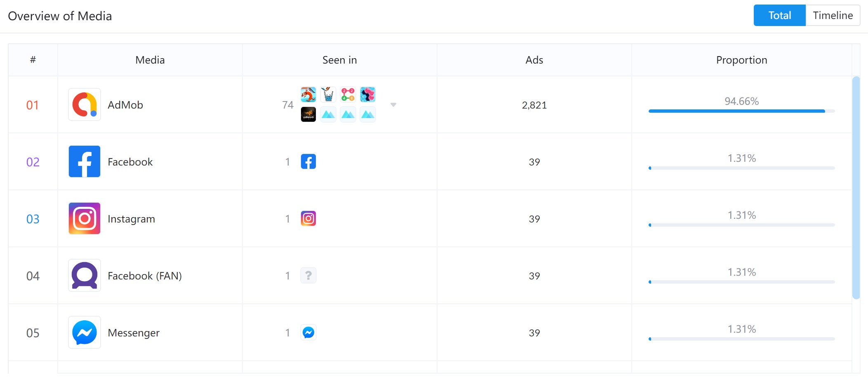The height and width of the screenshot is (381, 868).
Task: Click the colored dots puzzle game thumbnail
Action: pos(348,95)
